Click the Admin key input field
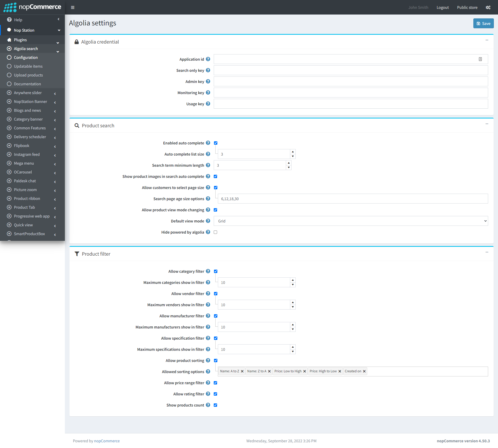This screenshot has width=498, height=448. click(x=351, y=81)
